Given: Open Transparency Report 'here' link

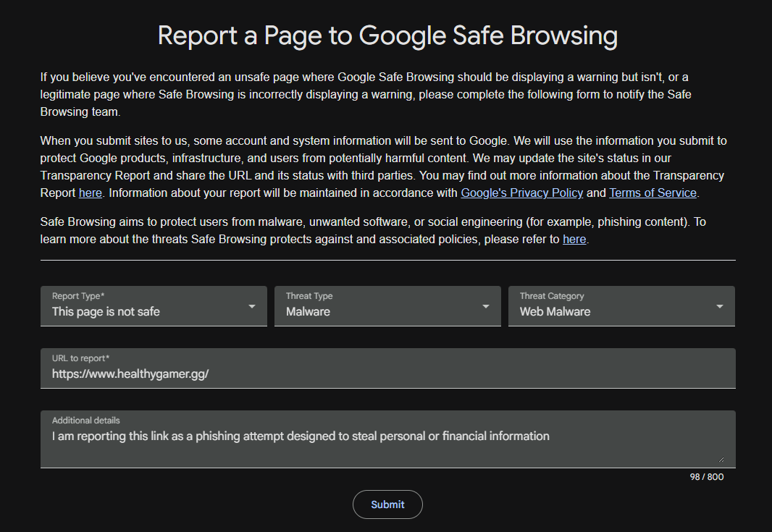Looking at the screenshot, I should (90, 193).
